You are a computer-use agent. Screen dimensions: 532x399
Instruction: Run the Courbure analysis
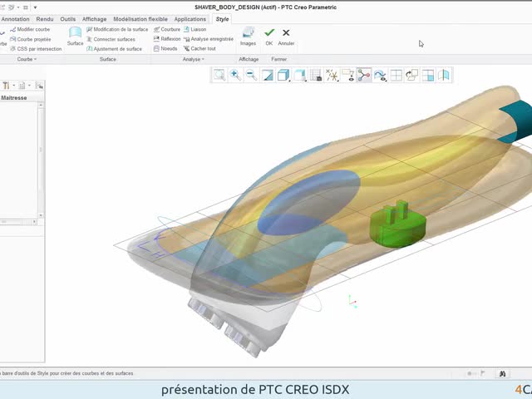(x=166, y=30)
